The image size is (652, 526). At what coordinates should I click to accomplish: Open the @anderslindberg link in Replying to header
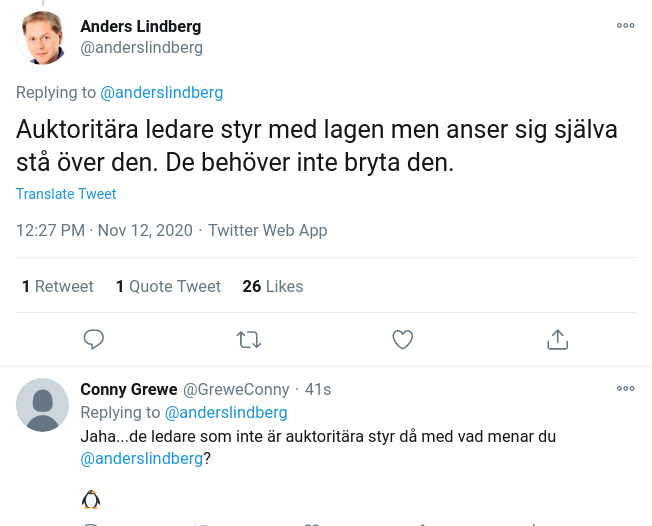pyautogui.click(x=162, y=92)
